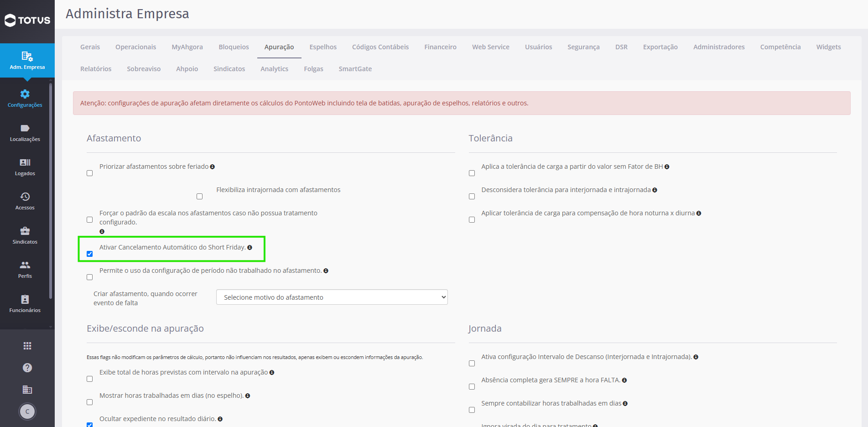Info icon beside Mostrar horas trabalhadas em dias
The width and height of the screenshot is (868, 427).
coord(248,396)
